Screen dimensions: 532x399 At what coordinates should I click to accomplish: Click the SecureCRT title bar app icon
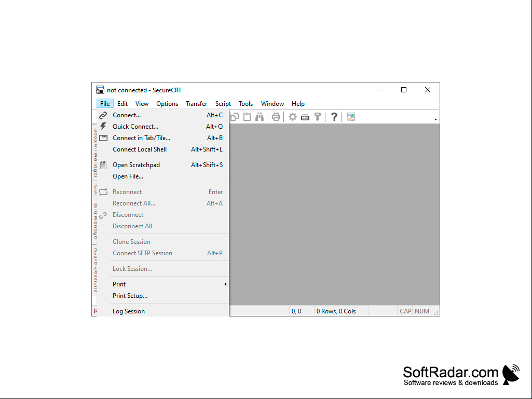click(x=100, y=90)
